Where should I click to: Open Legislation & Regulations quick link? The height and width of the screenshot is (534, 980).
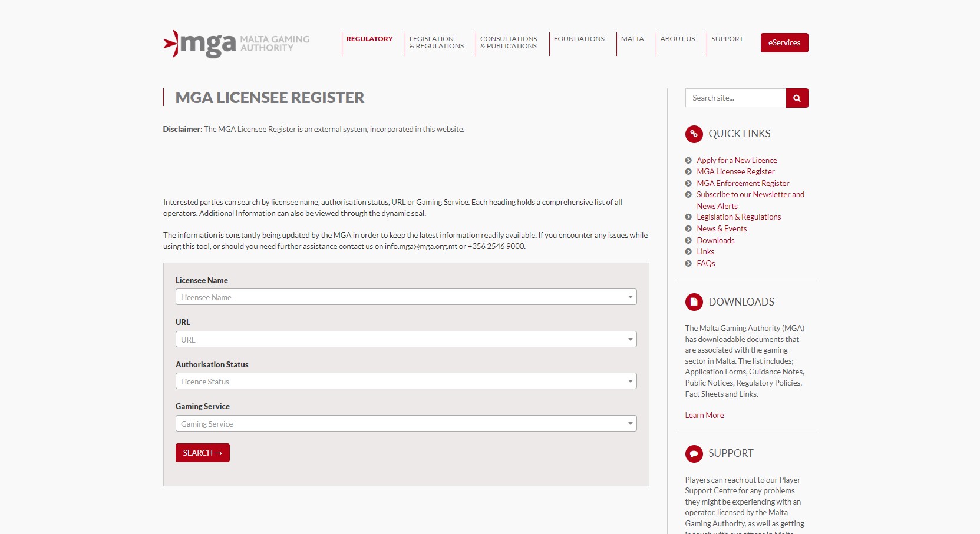738,217
